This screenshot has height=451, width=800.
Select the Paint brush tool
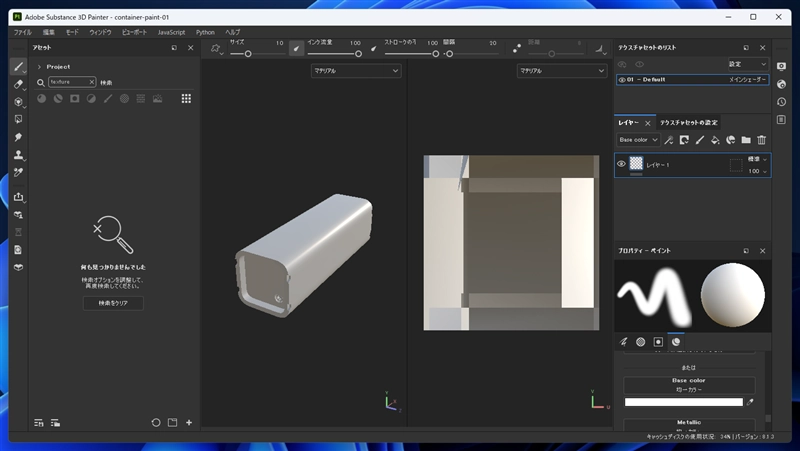point(18,66)
